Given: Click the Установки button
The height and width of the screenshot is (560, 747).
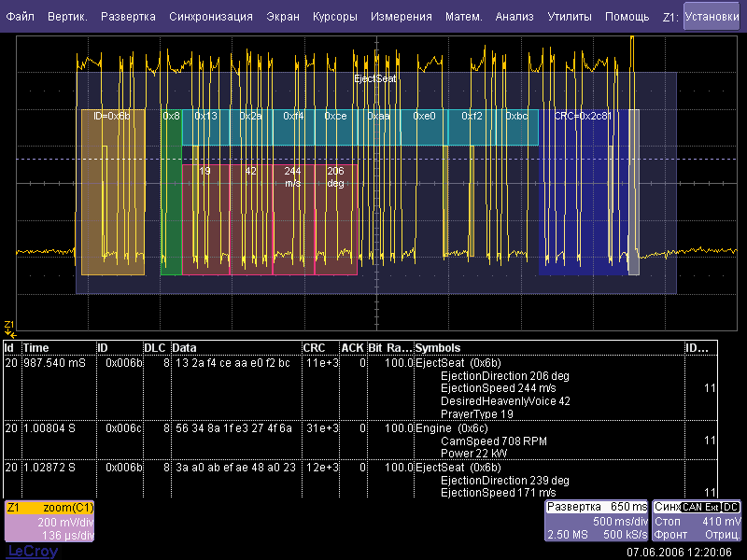Looking at the screenshot, I should pyautogui.click(x=711, y=17).
